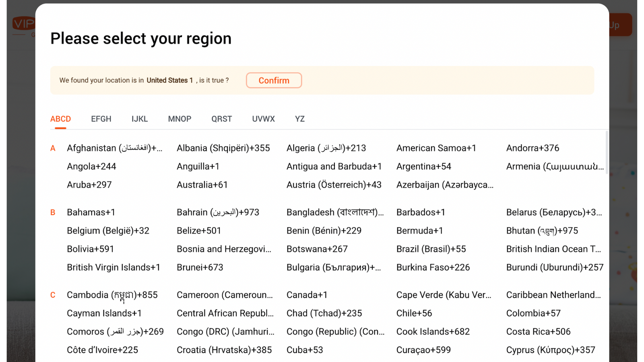Choose Bhutan +975
The width and height of the screenshot is (644, 362).
(542, 231)
